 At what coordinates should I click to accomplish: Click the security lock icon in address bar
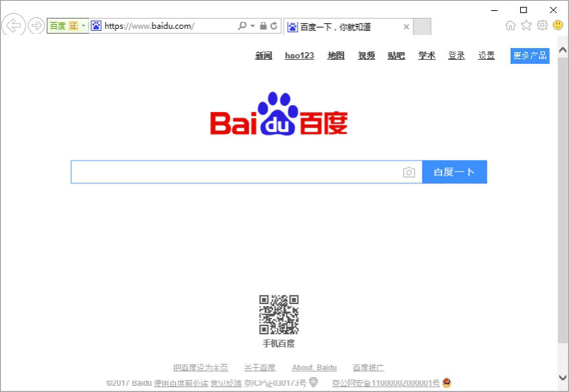point(263,26)
